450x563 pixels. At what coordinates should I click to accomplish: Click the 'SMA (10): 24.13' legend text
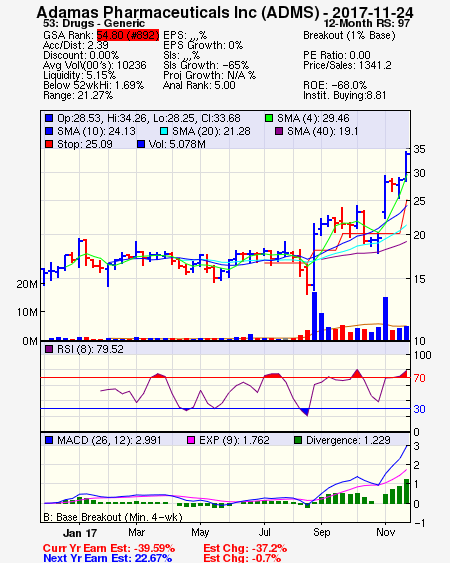(x=96, y=131)
